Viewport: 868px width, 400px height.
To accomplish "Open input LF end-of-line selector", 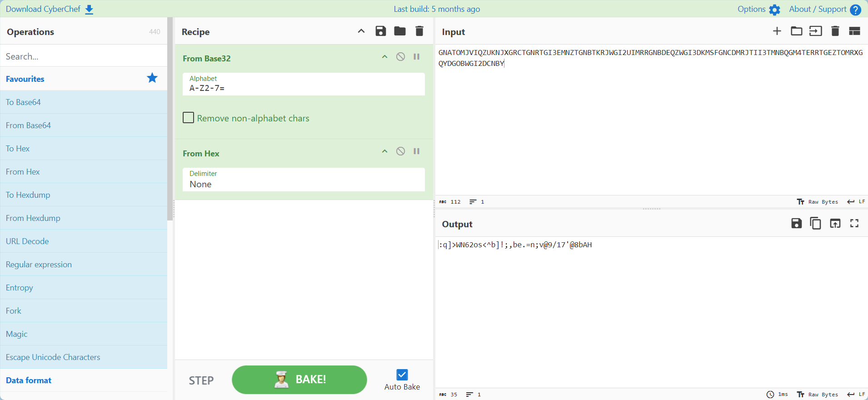I will click(856, 202).
